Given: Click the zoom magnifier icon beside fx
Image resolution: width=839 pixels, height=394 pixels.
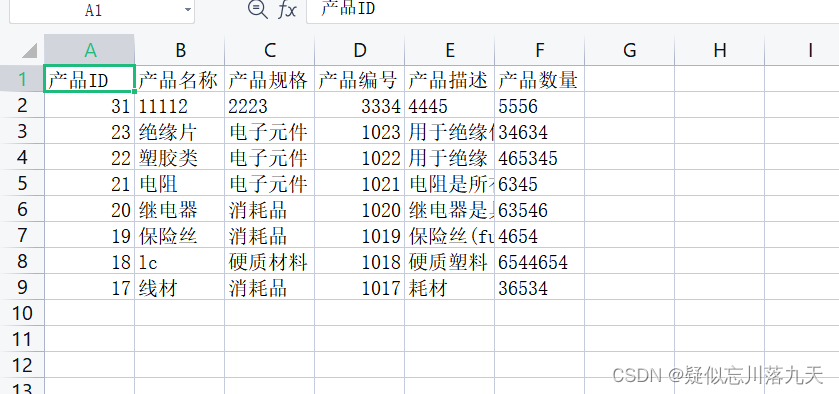Looking at the screenshot, I should (257, 10).
